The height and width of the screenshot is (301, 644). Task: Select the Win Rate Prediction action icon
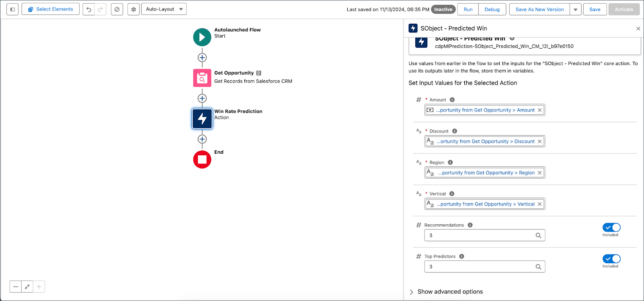click(202, 119)
